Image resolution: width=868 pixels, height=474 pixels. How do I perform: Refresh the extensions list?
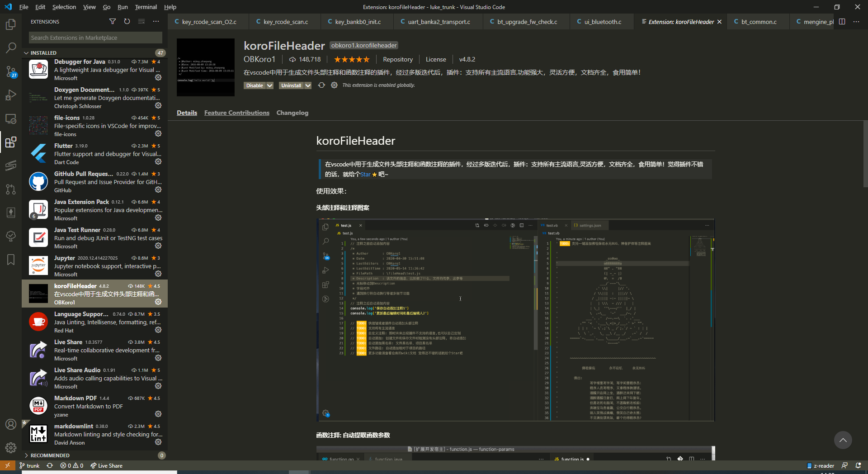point(127,21)
